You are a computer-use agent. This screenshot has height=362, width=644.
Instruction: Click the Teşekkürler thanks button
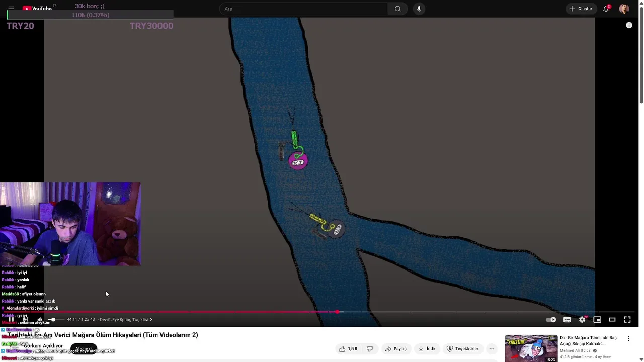tap(462, 348)
